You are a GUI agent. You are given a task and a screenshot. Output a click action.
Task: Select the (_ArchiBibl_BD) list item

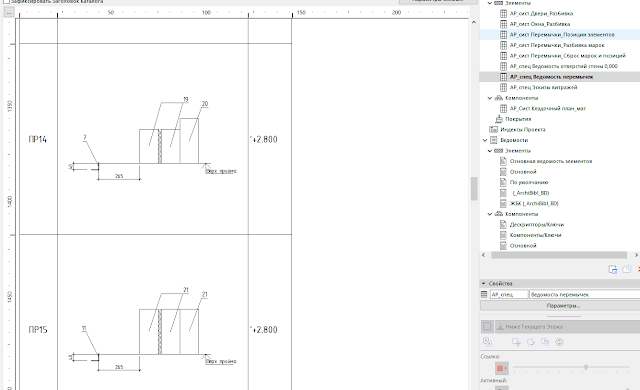click(x=531, y=193)
